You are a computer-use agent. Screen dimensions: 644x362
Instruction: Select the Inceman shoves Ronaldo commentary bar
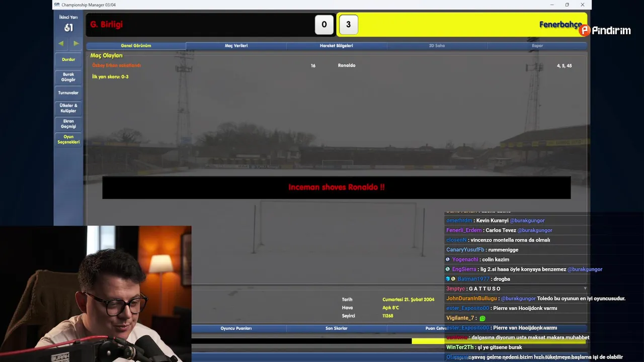point(336,187)
